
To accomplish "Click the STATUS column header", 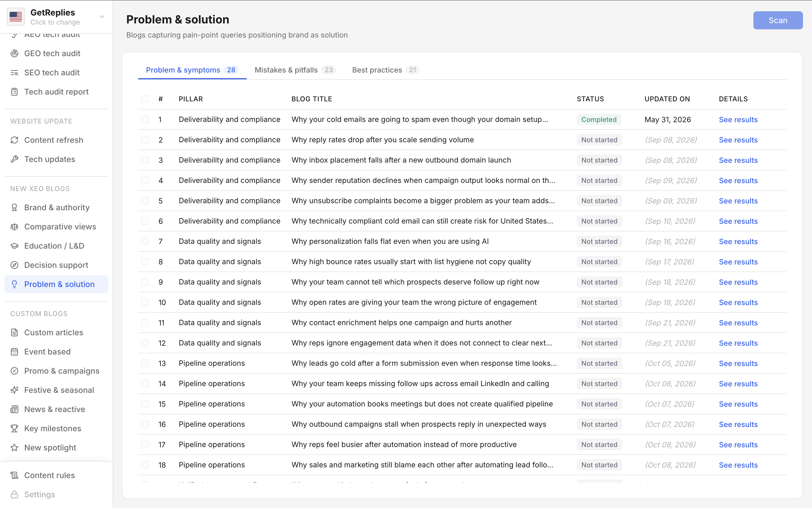I will pyautogui.click(x=590, y=99).
